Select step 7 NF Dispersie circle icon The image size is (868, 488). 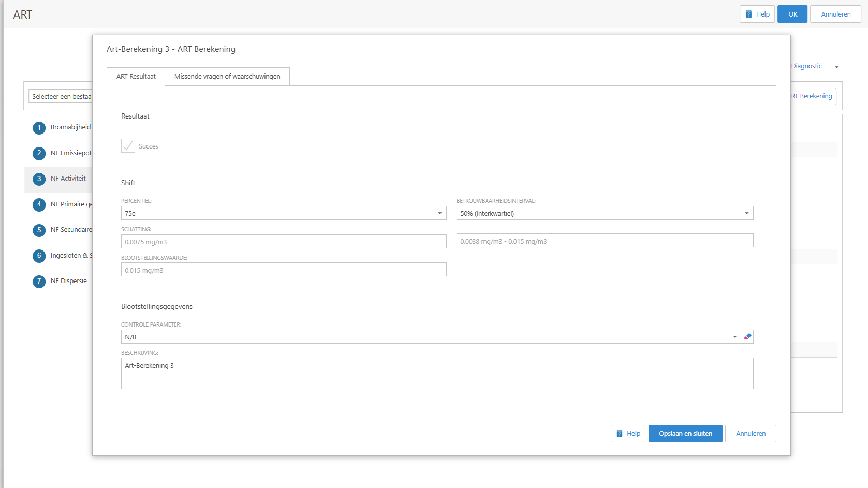[x=39, y=281]
